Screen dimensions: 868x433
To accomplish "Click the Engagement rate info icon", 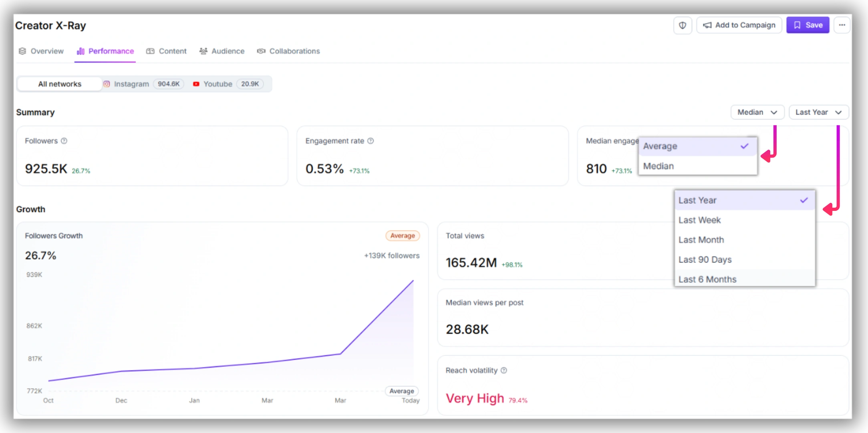I will [x=371, y=141].
